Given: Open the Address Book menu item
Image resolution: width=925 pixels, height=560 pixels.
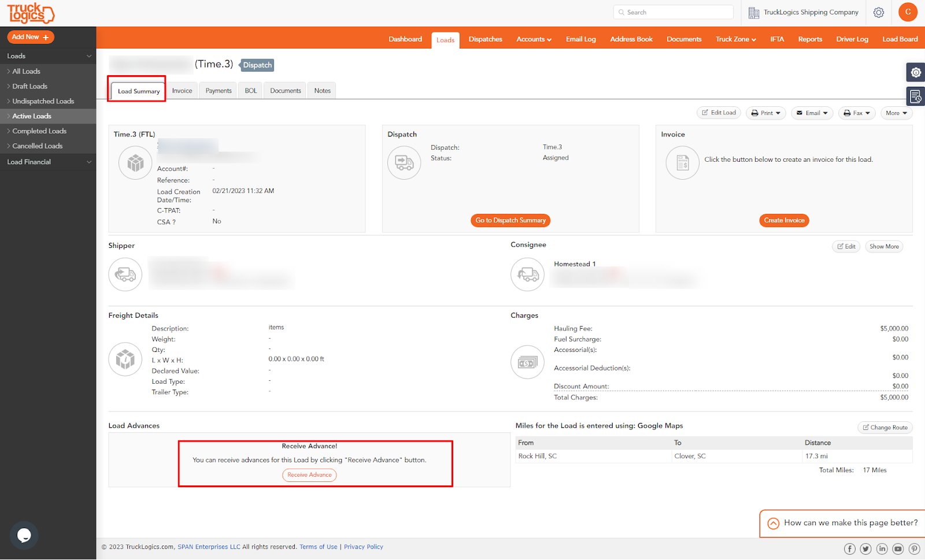Looking at the screenshot, I should coord(631,39).
